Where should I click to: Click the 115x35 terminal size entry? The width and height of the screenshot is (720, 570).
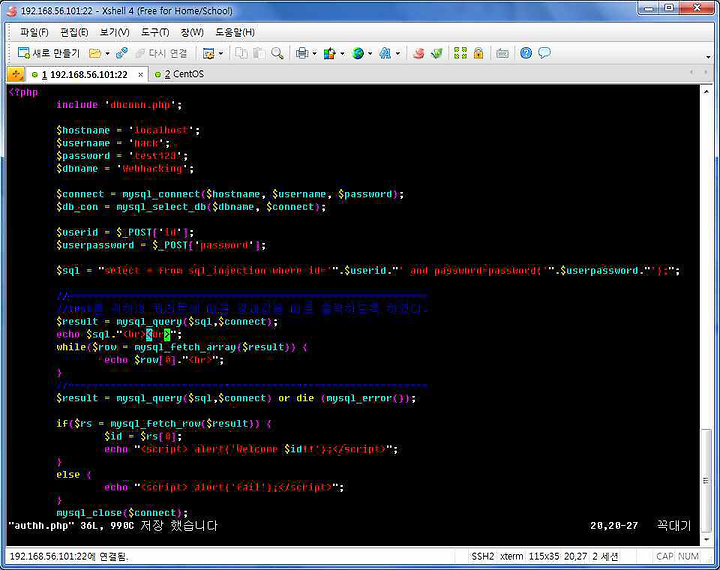(544, 556)
